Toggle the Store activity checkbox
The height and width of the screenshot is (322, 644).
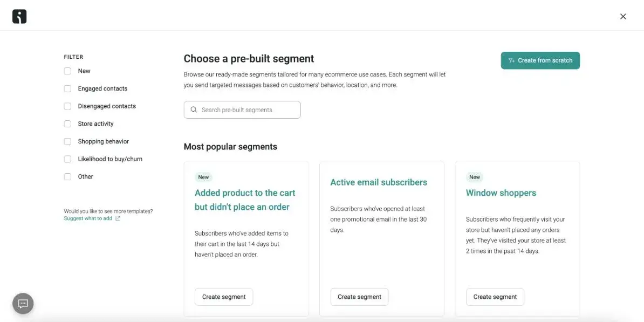[67, 124]
